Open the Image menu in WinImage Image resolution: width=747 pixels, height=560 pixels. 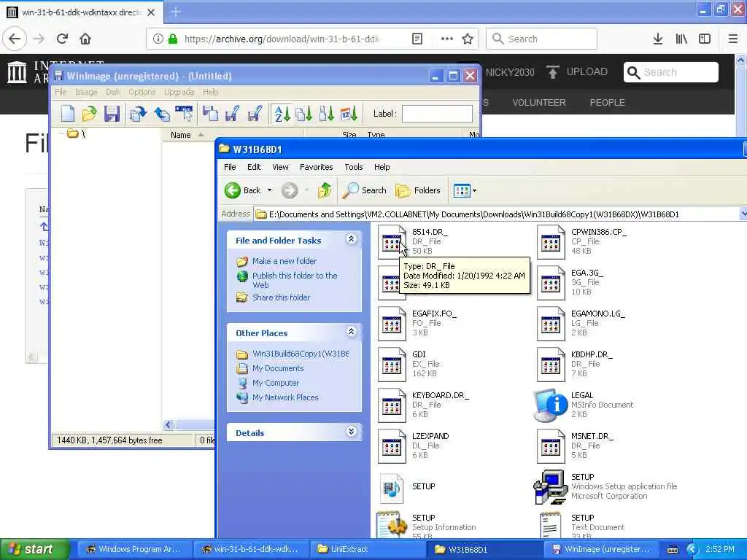coord(86,92)
